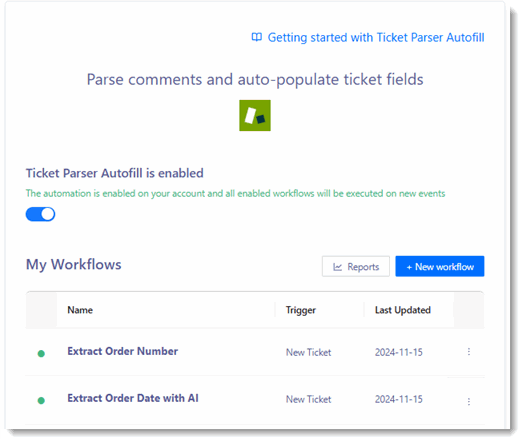Select New Ticket trigger in Extract Order Number row
Viewport: 520px width, 439px height.
pyautogui.click(x=309, y=352)
